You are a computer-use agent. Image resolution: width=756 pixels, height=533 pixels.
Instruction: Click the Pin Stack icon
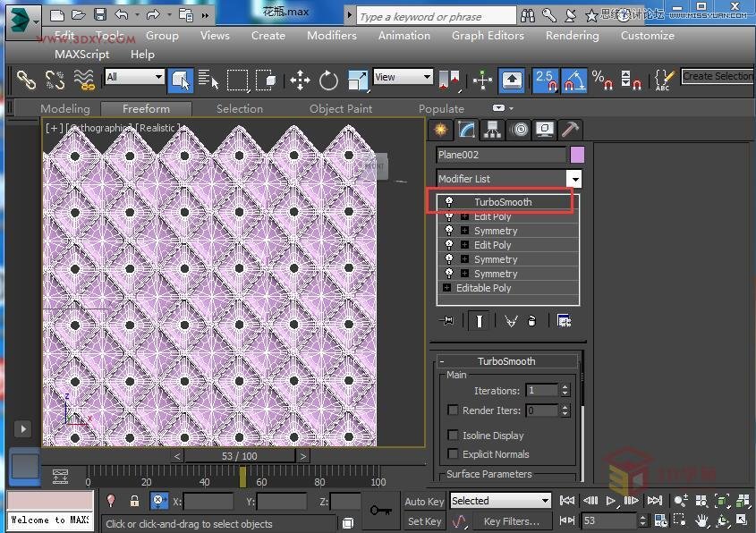click(448, 320)
